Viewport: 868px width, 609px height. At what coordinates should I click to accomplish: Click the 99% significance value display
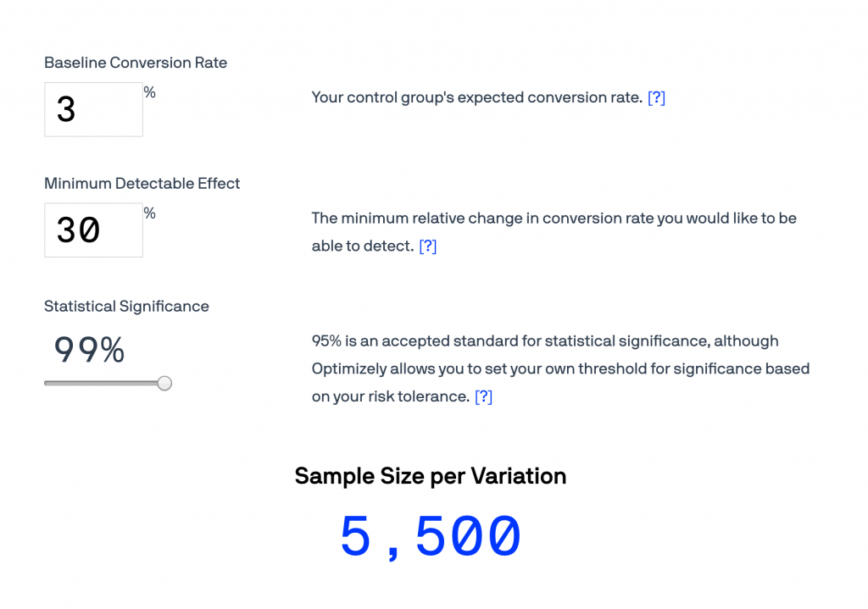point(88,347)
